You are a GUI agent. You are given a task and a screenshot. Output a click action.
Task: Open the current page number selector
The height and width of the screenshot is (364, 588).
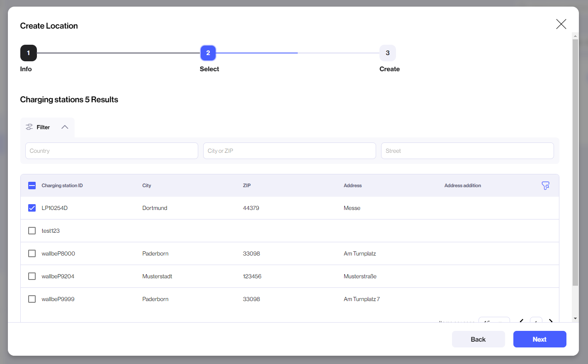536,322
